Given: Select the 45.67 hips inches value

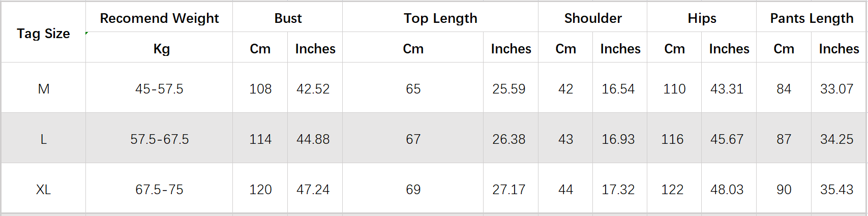Looking at the screenshot, I should point(727,139).
